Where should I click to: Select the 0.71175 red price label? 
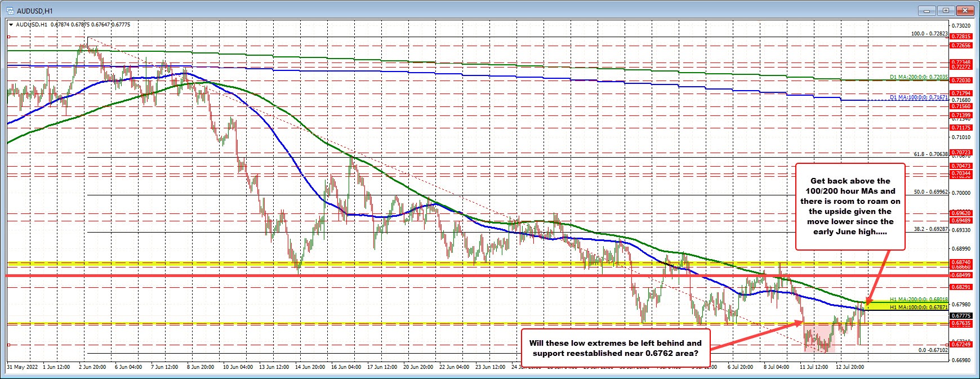click(x=961, y=127)
